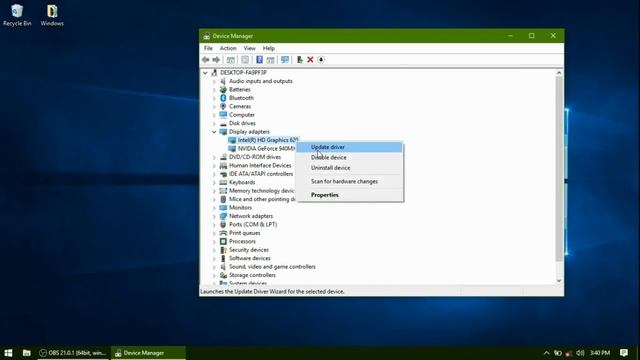Expand the Ports (COM & LPT) node

[214, 224]
